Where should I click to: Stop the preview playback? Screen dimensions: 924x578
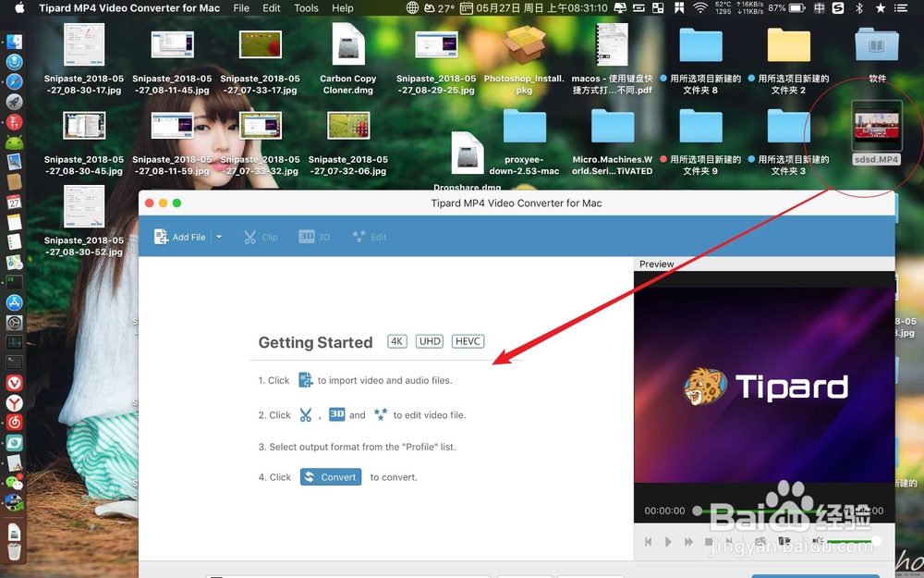pos(709,541)
